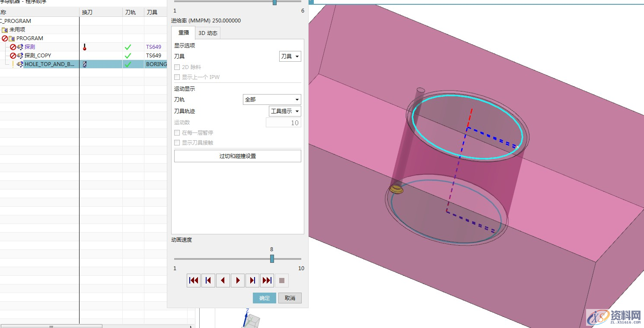This screenshot has width=644, height=328.
Task: Skip to end of tool path
Action: pyautogui.click(x=267, y=281)
